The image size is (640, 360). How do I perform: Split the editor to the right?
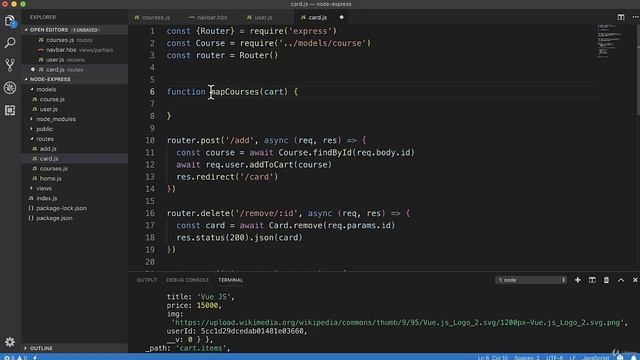[x=621, y=17]
